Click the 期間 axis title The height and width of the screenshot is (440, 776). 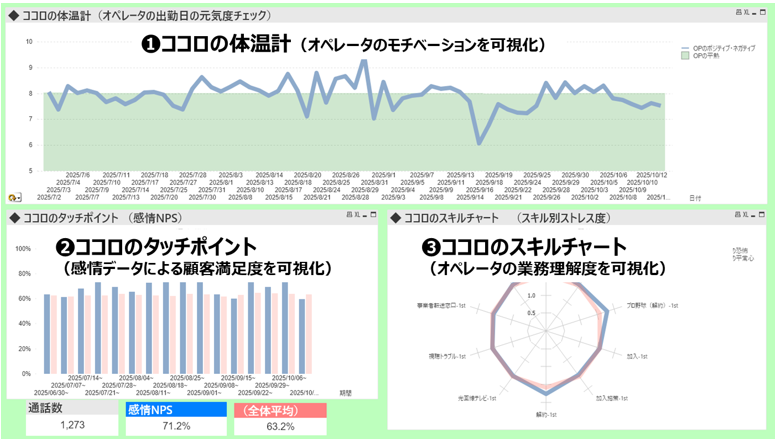click(345, 393)
